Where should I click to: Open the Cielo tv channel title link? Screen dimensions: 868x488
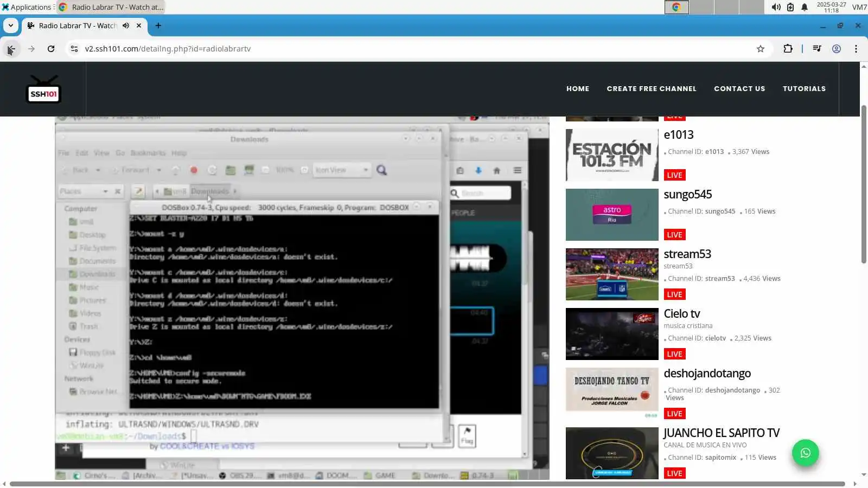pyautogui.click(x=682, y=313)
